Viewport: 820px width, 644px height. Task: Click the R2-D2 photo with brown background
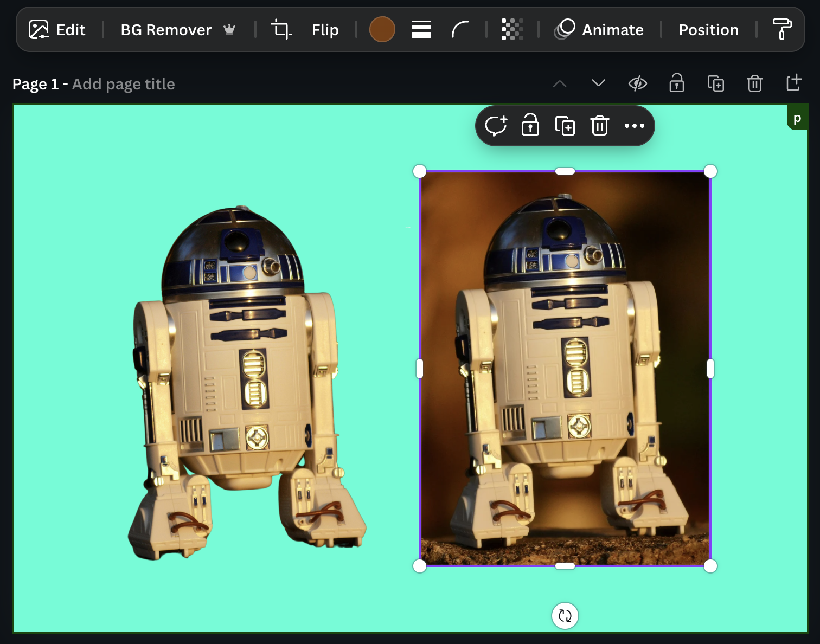coord(565,369)
